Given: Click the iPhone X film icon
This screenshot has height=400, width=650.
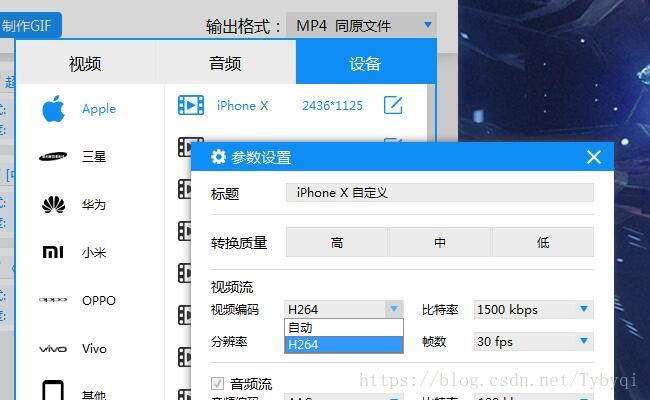Looking at the screenshot, I should [191, 105].
